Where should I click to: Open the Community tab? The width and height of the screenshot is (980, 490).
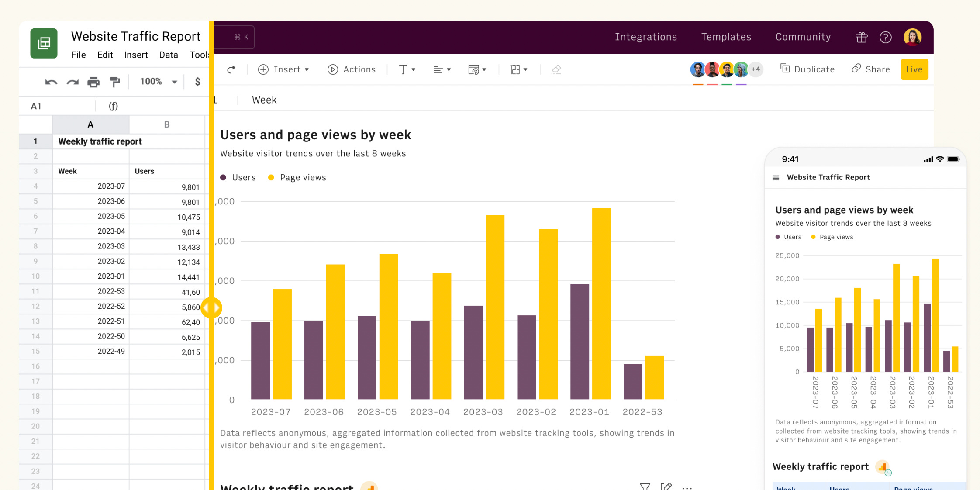click(x=803, y=37)
